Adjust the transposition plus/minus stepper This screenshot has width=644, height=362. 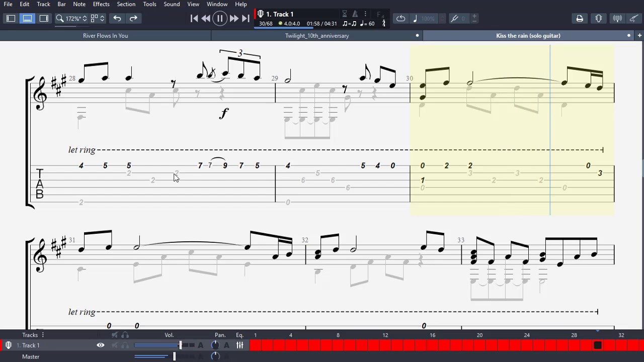(474, 19)
